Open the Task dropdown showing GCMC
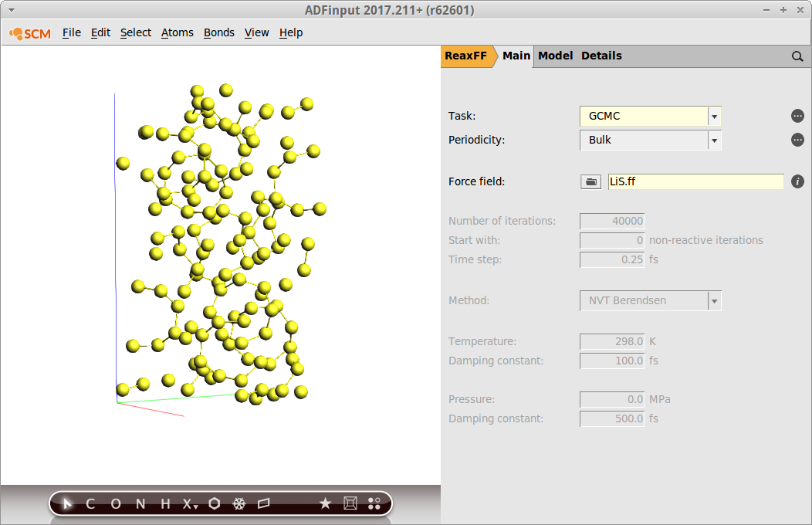Viewport: 812px width, 525px height. coord(651,116)
